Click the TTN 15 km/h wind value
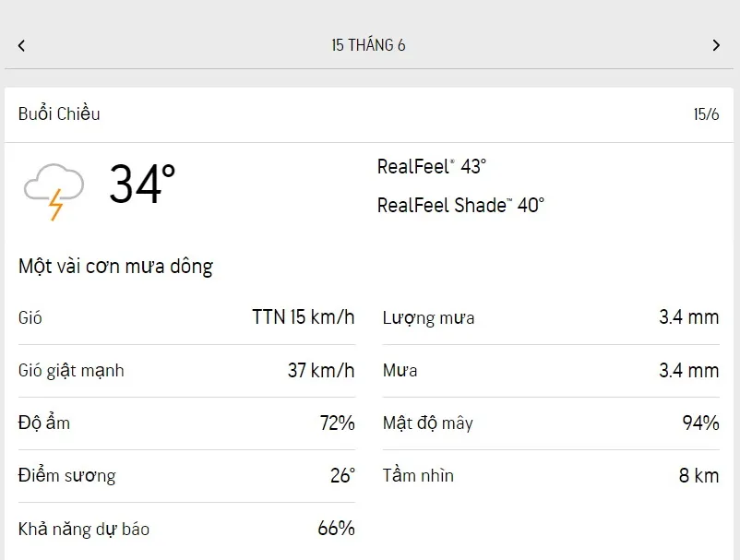740x560 pixels. pyautogui.click(x=303, y=317)
